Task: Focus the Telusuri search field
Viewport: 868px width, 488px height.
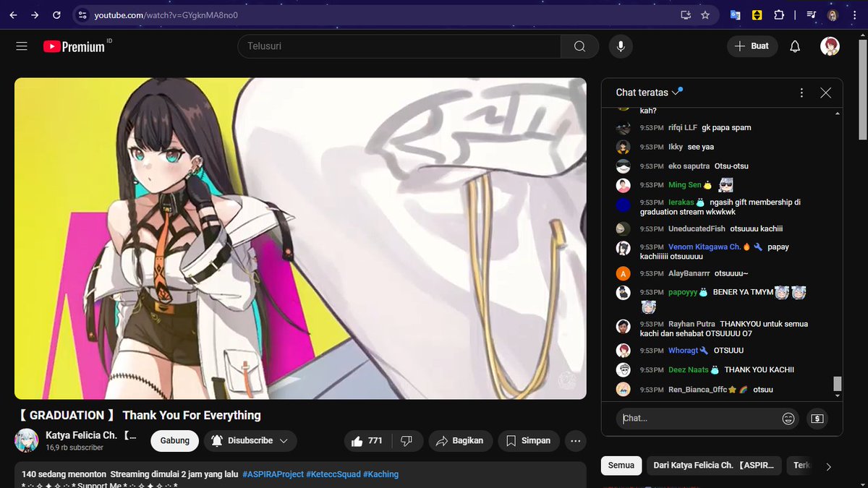Action: [x=399, y=46]
